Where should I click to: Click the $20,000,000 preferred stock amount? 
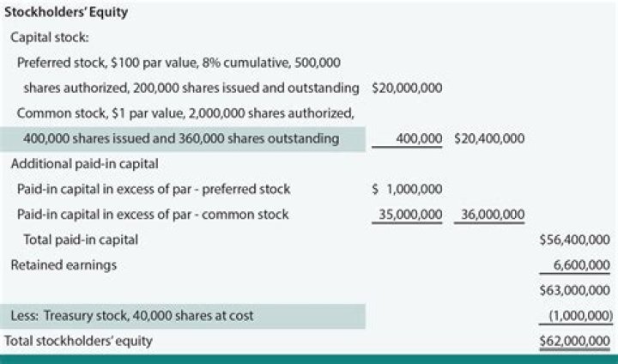[x=408, y=88]
